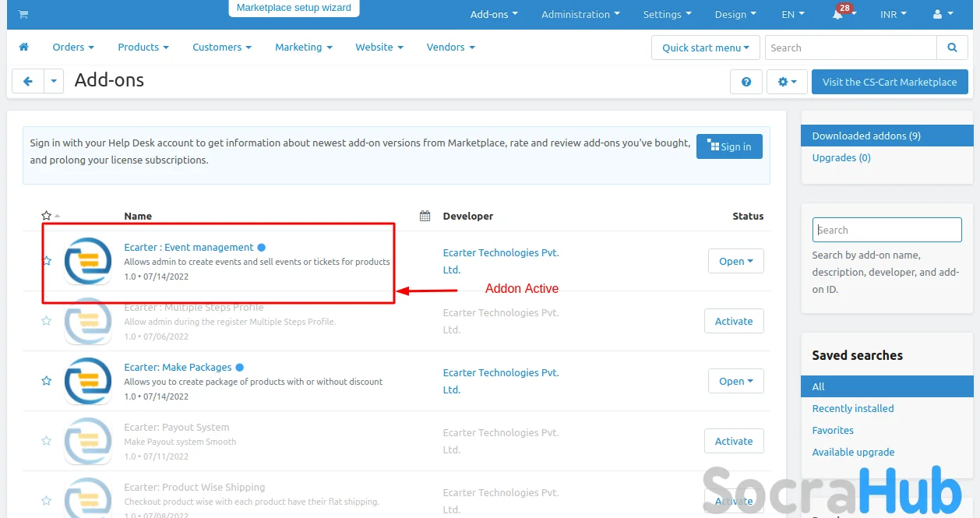Image resolution: width=980 pixels, height=518 pixels.
Task: Click the calendar icon in table header
Action: (x=425, y=216)
